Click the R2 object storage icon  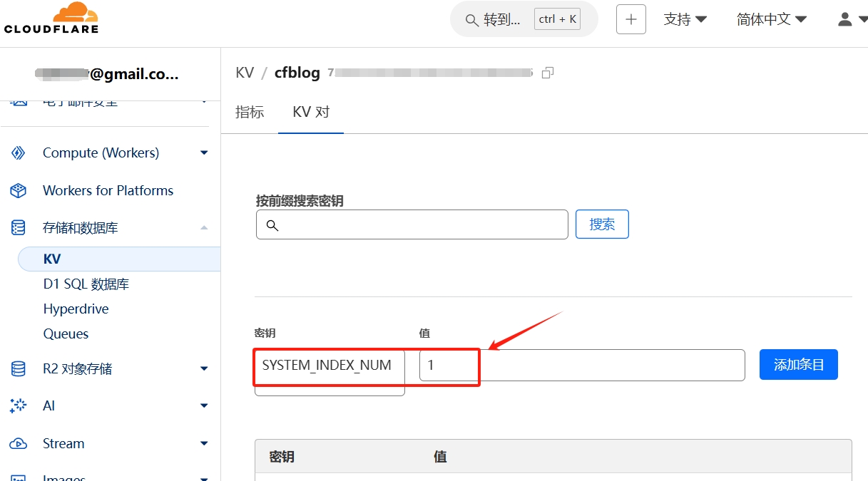(x=19, y=368)
